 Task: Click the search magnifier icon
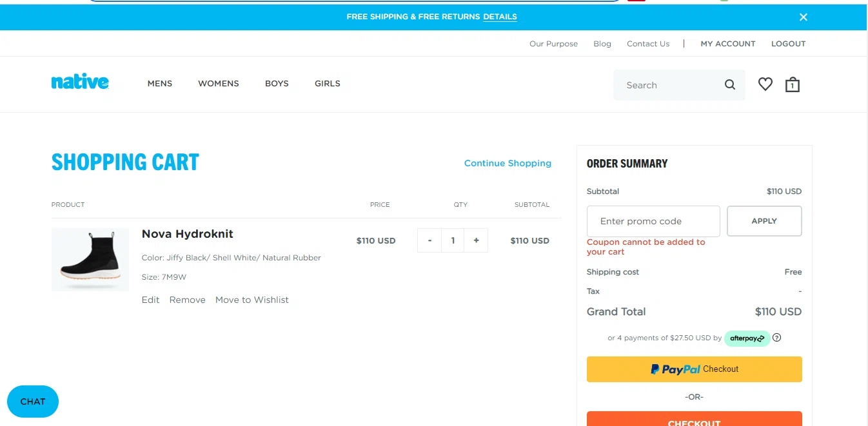click(x=730, y=84)
